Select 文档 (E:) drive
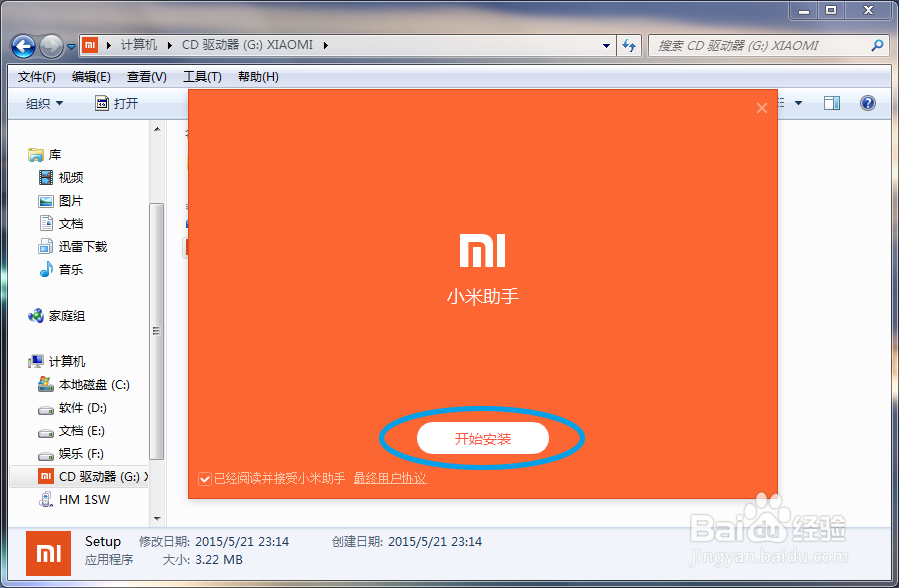Image resolution: width=899 pixels, height=588 pixels. pyautogui.click(x=82, y=431)
